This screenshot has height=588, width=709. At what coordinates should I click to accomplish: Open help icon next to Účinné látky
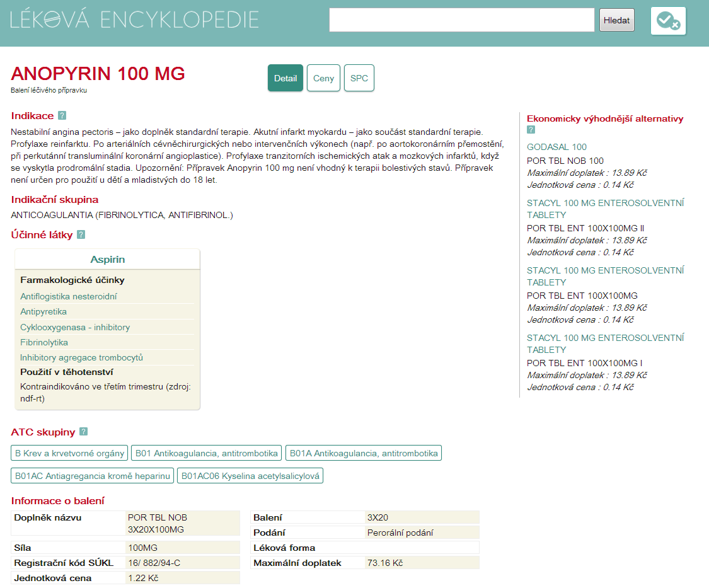tap(81, 234)
